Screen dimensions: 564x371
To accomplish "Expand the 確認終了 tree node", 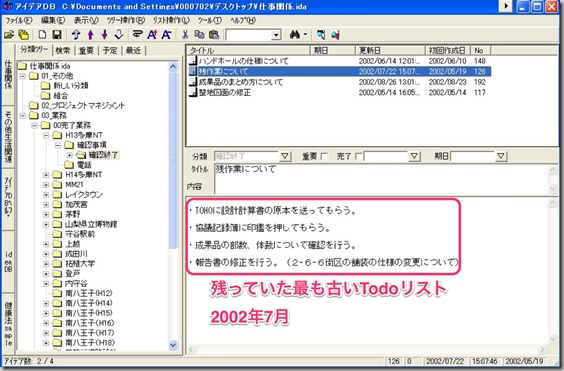I will (x=69, y=155).
